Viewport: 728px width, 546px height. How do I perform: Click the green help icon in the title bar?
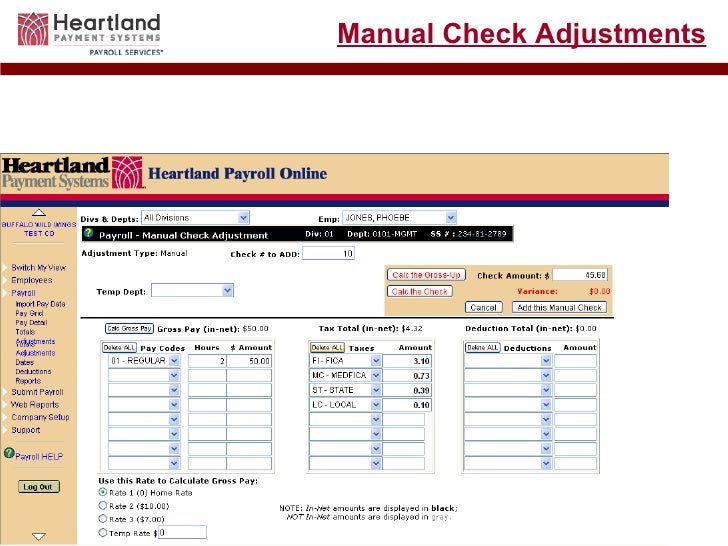pos(88,233)
